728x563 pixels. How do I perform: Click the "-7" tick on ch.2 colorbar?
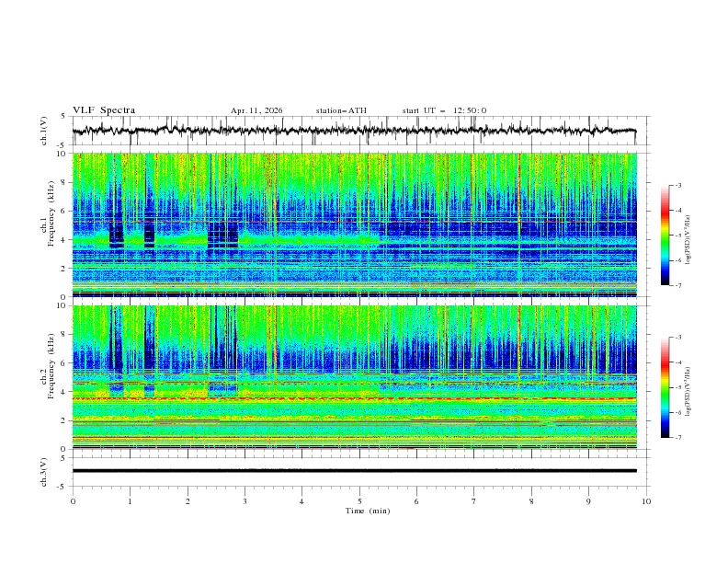(x=677, y=438)
